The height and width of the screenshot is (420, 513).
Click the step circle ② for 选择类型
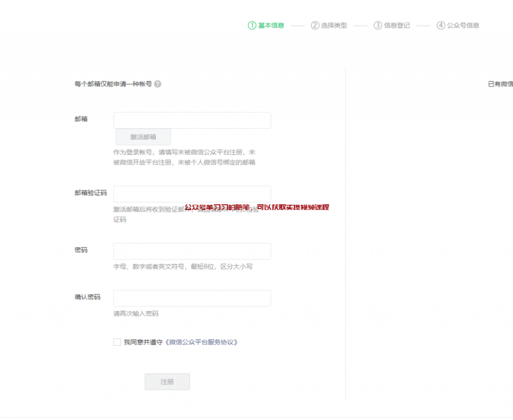(x=315, y=25)
